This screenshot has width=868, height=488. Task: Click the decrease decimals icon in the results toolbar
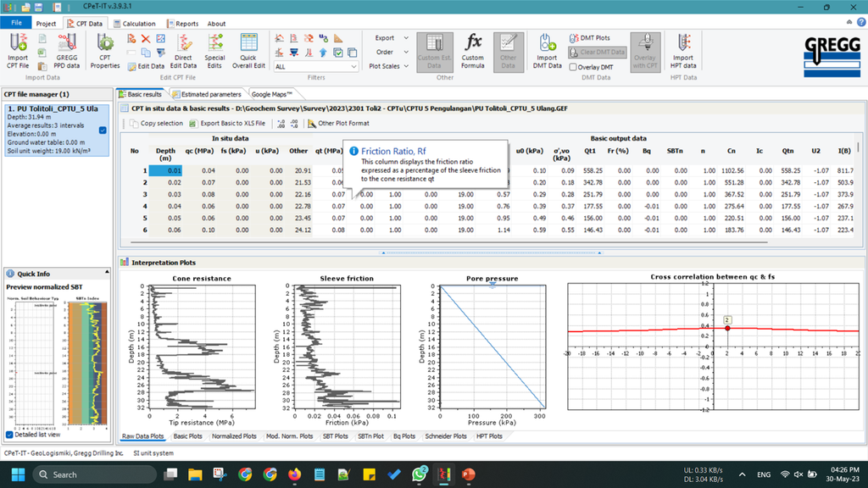click(294, 124)
